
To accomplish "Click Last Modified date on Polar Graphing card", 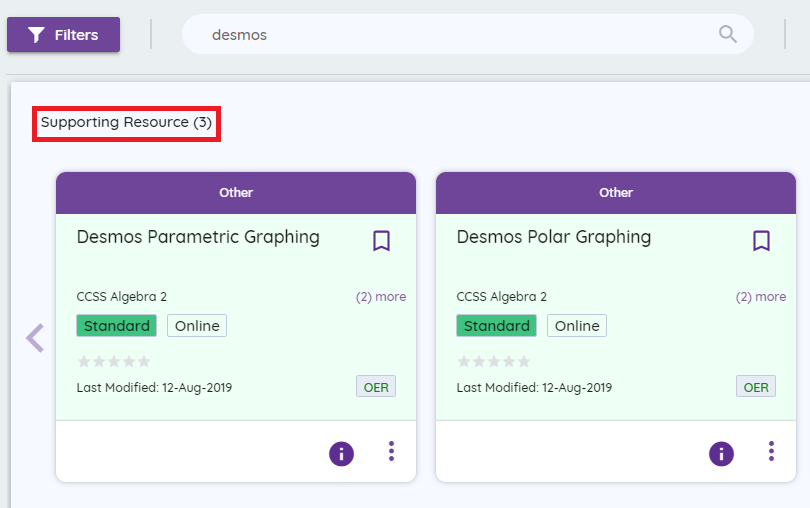I will [534, 388].
